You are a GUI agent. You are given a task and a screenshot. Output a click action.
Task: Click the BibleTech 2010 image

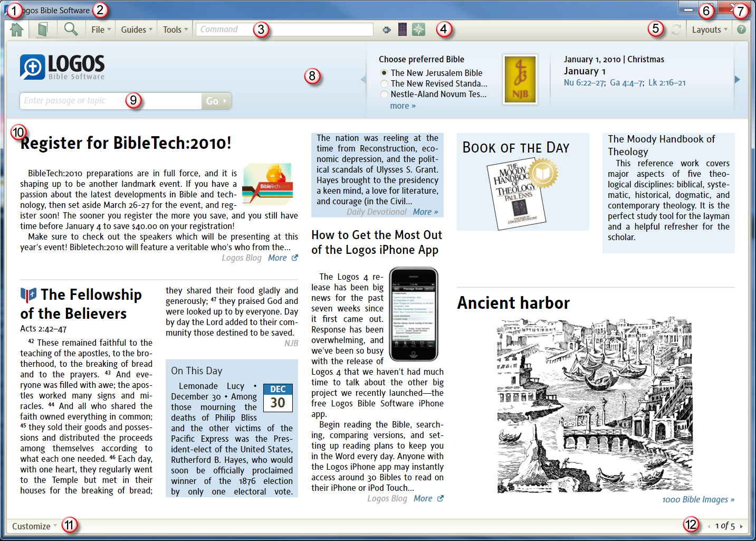pyautogui.click(x=267, y=184)
